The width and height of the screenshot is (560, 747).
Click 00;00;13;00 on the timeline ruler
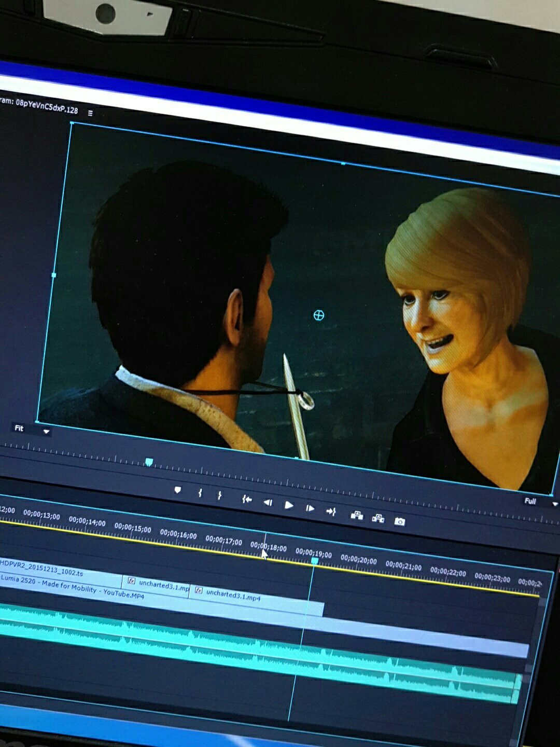pyautogui.click(x=41, y=515)
